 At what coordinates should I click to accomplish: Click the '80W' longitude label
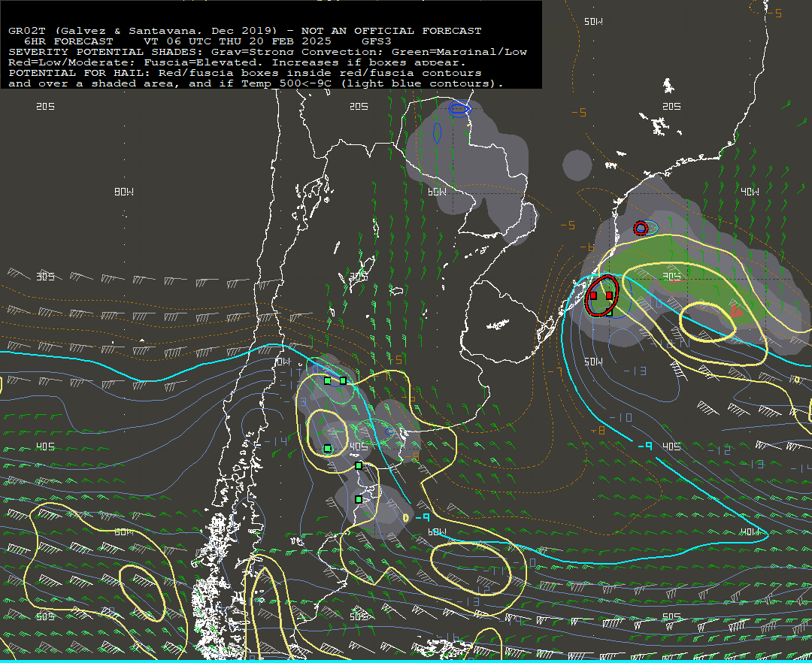pyautogui.click(x=124, y=192)
